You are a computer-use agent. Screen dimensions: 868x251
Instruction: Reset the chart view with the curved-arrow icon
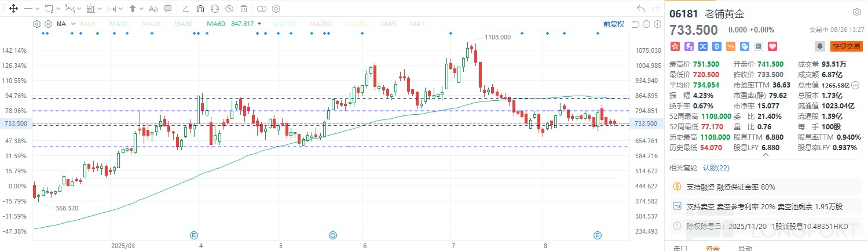click(635, 24)
